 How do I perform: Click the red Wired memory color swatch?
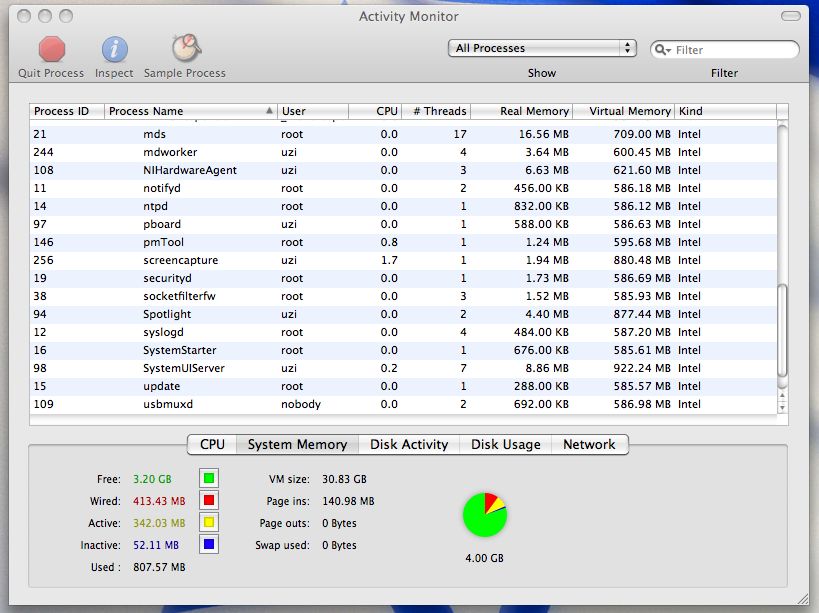[x=209, y=500]
